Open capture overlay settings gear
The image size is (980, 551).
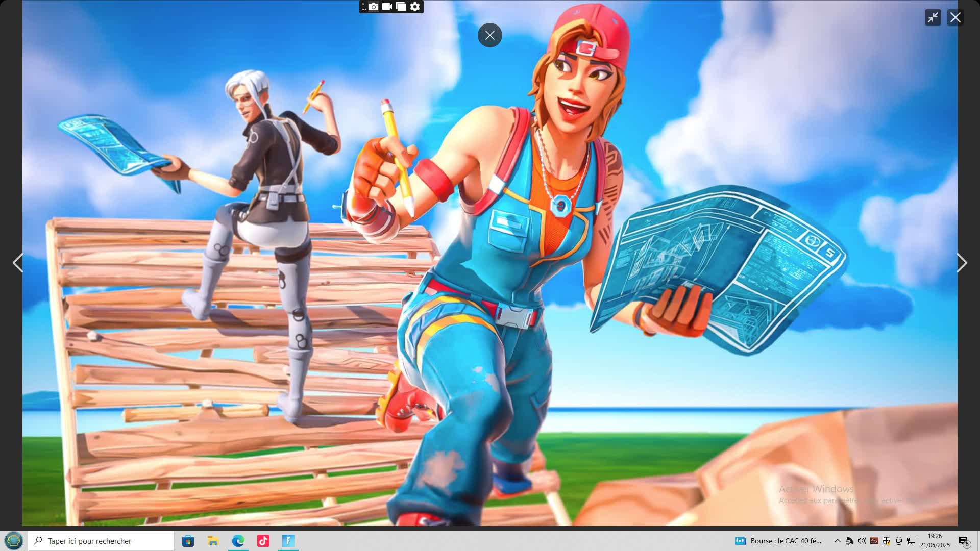(x=415, y=7)
